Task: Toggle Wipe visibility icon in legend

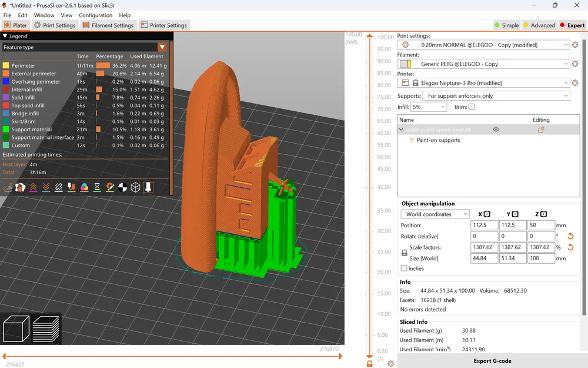Action: [x=20, y=187]
